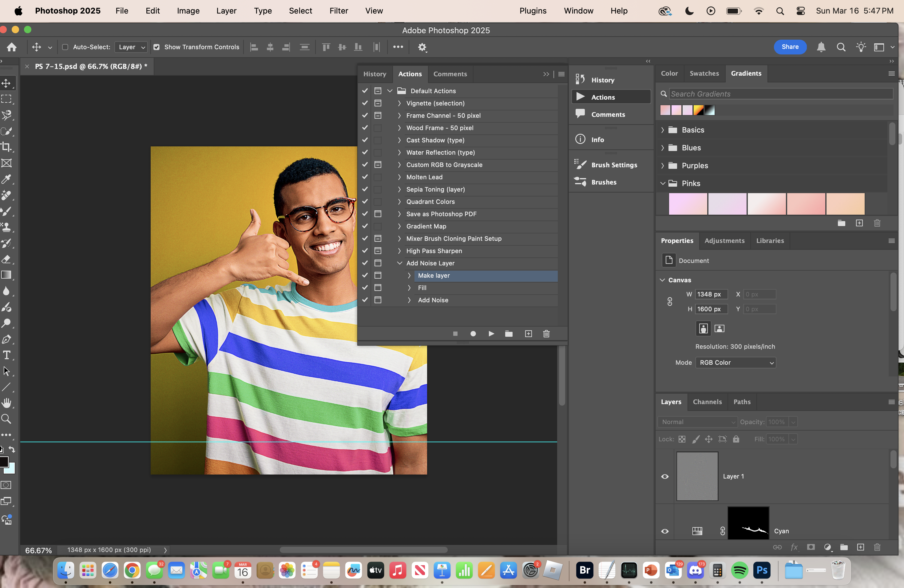Click the Search Gradients field
Image resolution: width=904 pixels, height=588 pixels.
click(x=781, y=94)
